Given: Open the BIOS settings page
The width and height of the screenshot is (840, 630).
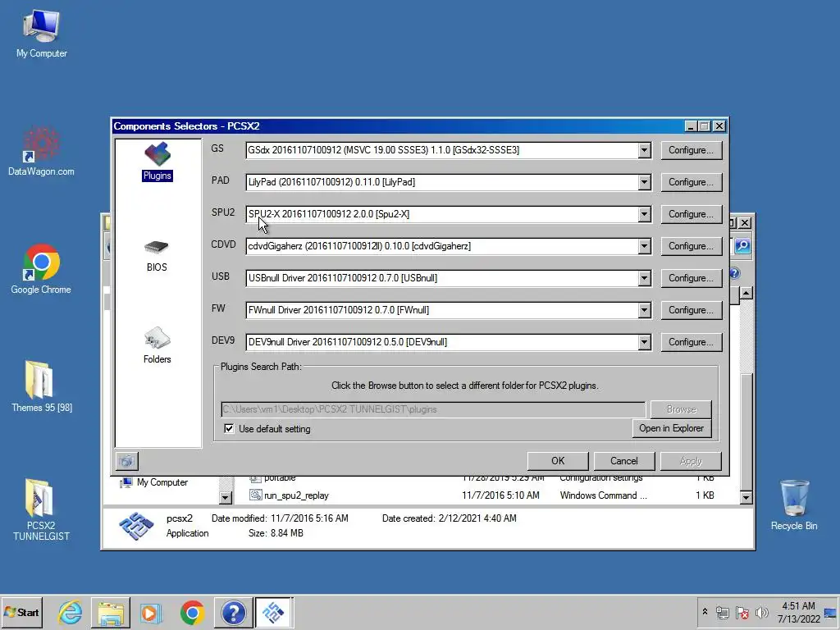Looking at the screenshot, I should [157, 256].
